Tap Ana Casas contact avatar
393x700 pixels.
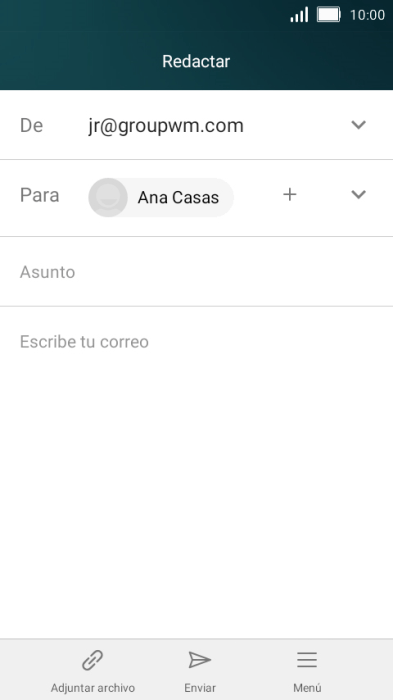(108, 197)
